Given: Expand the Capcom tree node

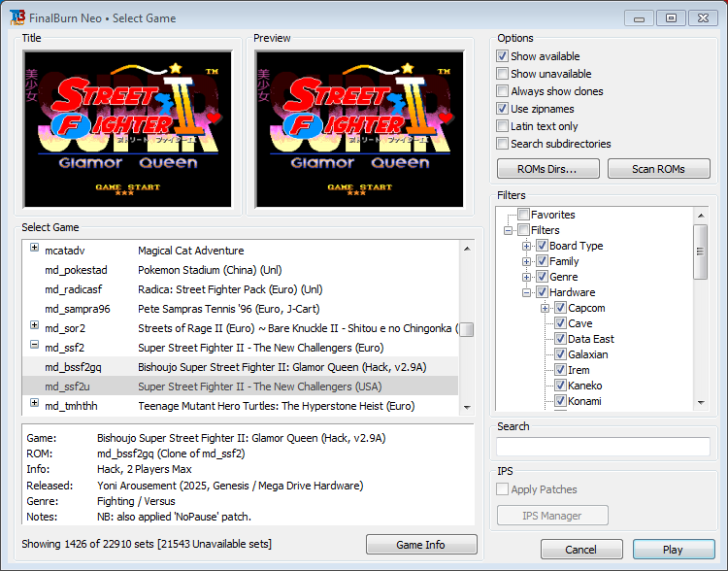Looking at the screenshot, I should [x=546, y=308].
